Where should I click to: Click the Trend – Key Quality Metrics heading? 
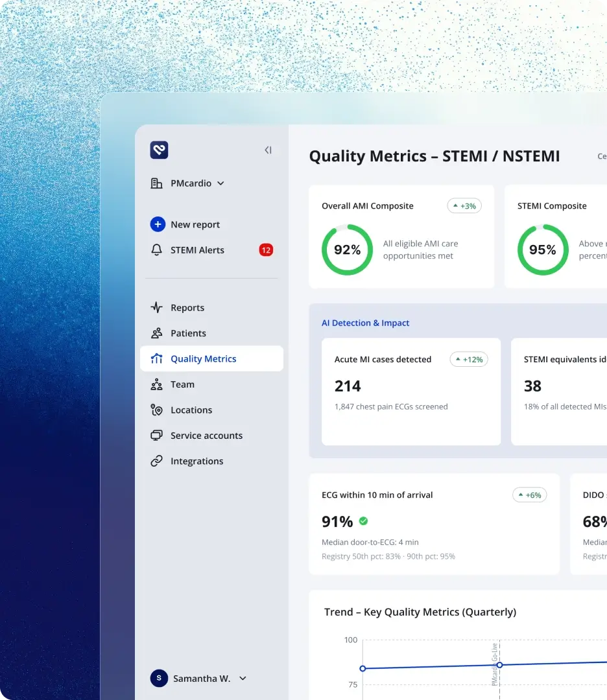point(420,612)
